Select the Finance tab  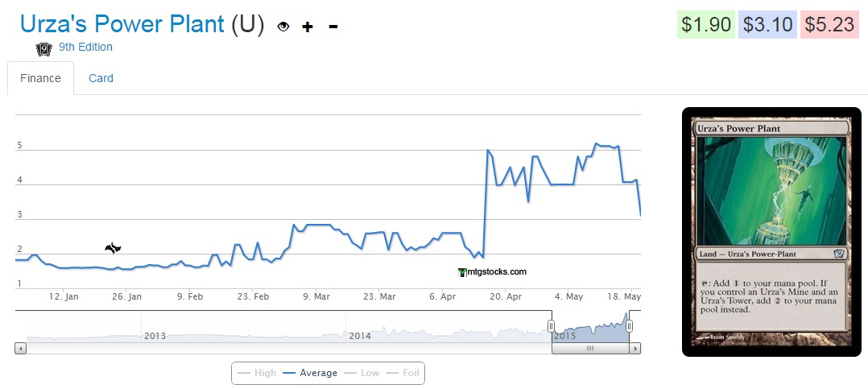pyautogui.click(x=40, y=78)
